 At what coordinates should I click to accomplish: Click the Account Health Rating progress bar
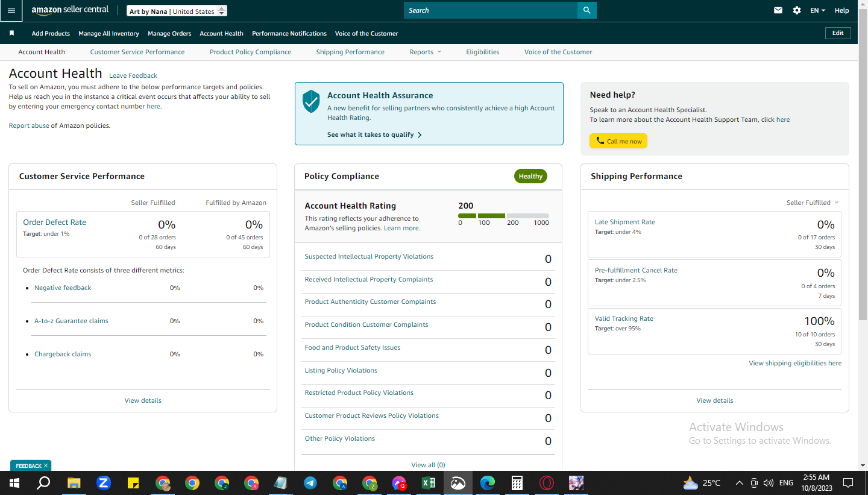[x=503, y=215]
